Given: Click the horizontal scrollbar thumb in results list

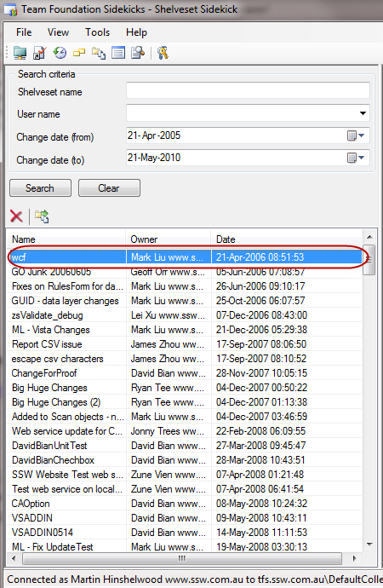Looking at the screenshot, I should pyautogui.click(x=182, y=558).
